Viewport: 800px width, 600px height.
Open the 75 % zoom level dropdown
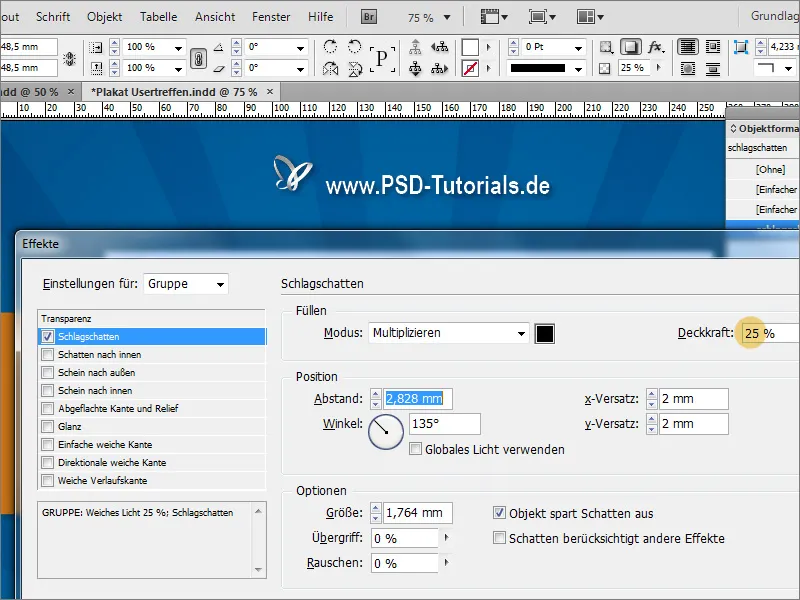tap(447, 17)
